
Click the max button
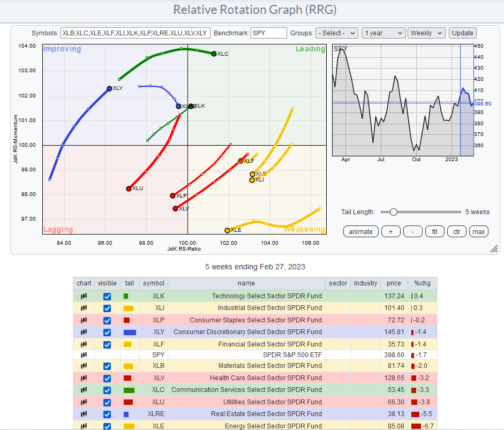tap(479, 232)
